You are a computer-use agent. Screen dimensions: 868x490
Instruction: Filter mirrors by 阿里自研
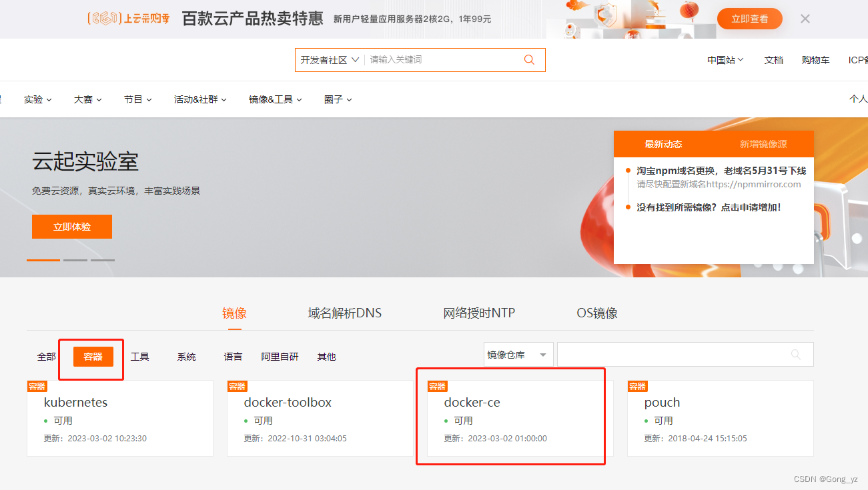(x=280, y=357)
